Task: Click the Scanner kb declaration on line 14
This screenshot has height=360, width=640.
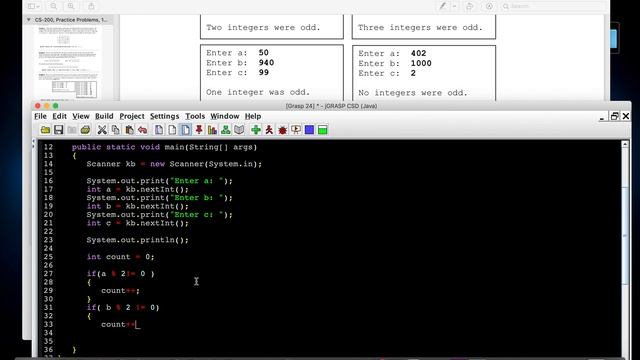Action: click(174, 164)
